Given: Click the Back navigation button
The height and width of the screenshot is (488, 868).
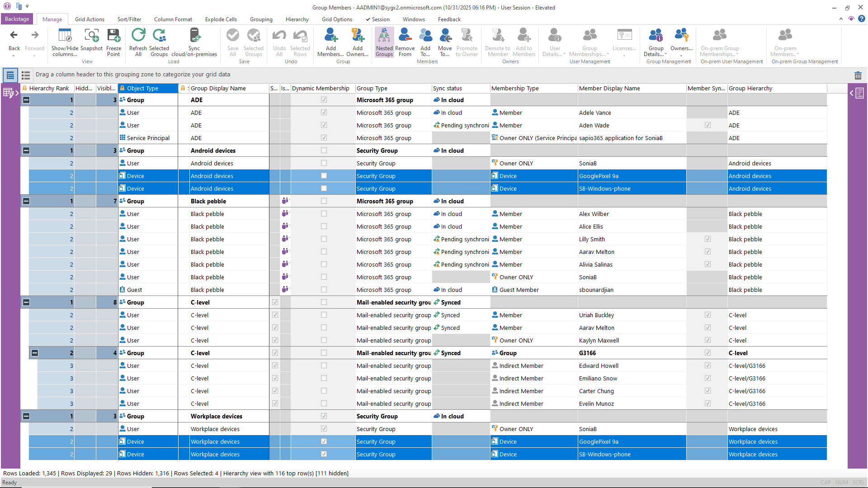Looking at the screenshot, I should click(x=14, y=36).
